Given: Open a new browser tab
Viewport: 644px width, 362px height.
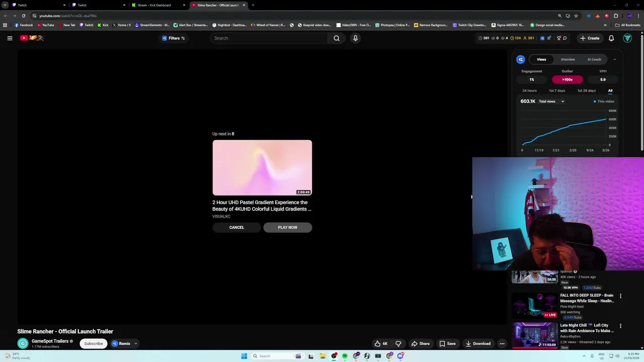Looking at the screenshot, I should tap(253, 5).
